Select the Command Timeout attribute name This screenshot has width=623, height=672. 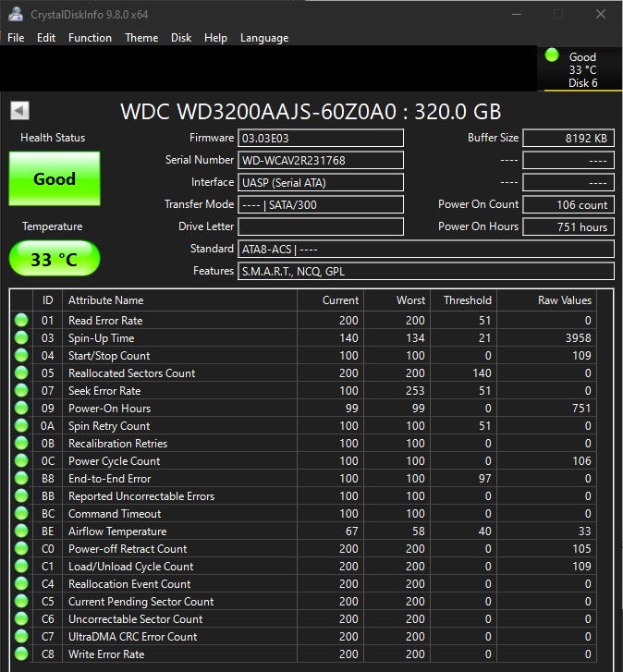click(x=115, y=513)
